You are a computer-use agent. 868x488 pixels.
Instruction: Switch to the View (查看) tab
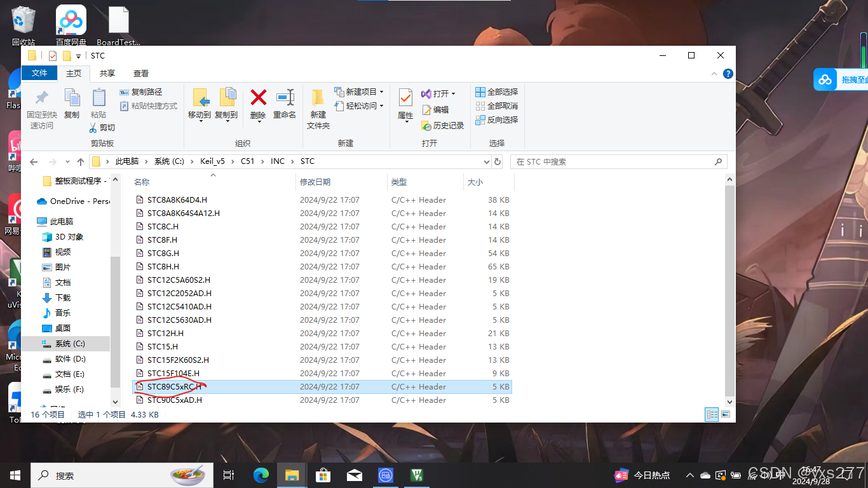click(141, 74)
